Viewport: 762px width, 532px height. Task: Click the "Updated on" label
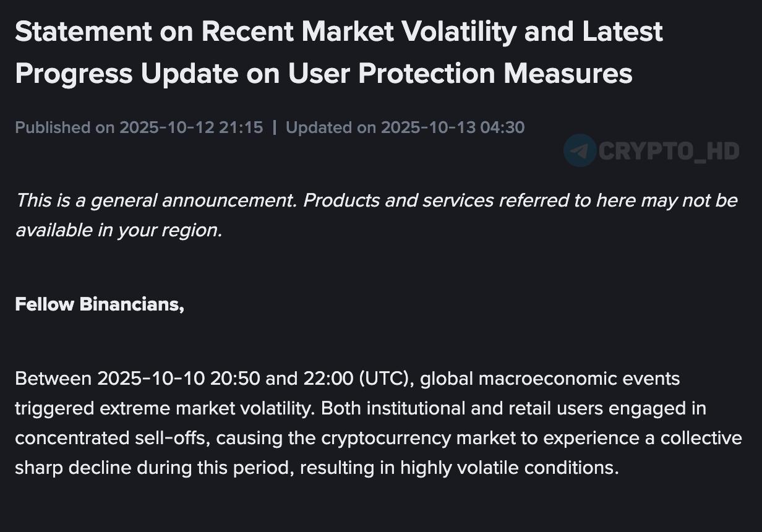coord(330,127)
